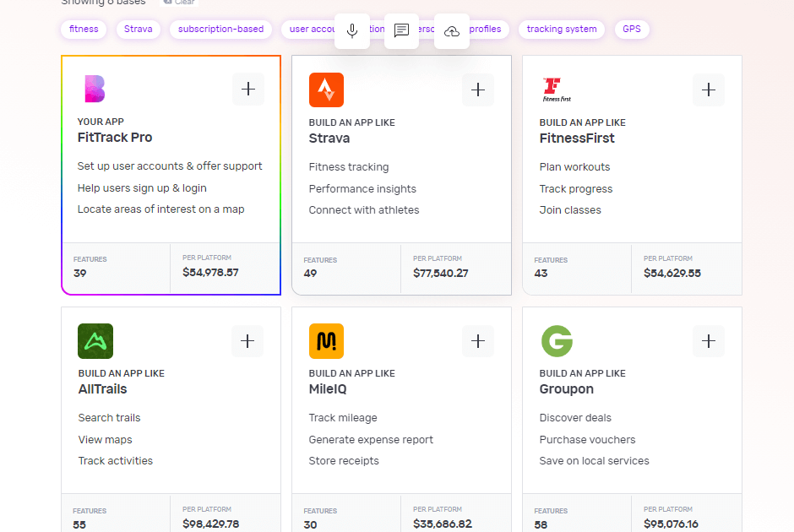794x532 pixels.
Task: Open the text chat message icon
Action: [x=401, y=31]
